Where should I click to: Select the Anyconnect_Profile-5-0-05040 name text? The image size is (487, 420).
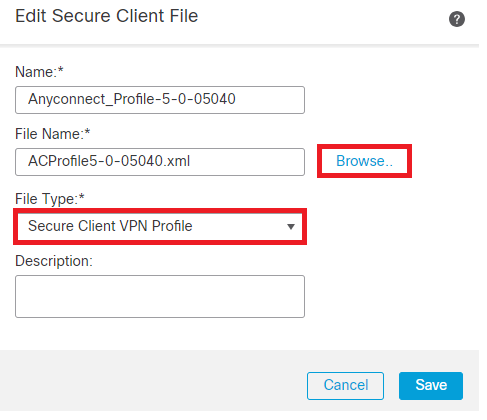[132, 99]
